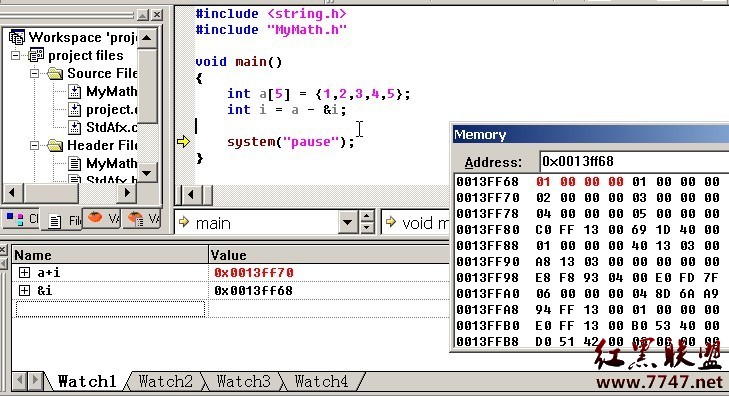Image resolution: width=729 pixels, height=396 pixels.
Task: Click the system("pause") code line
Action: 291,141
